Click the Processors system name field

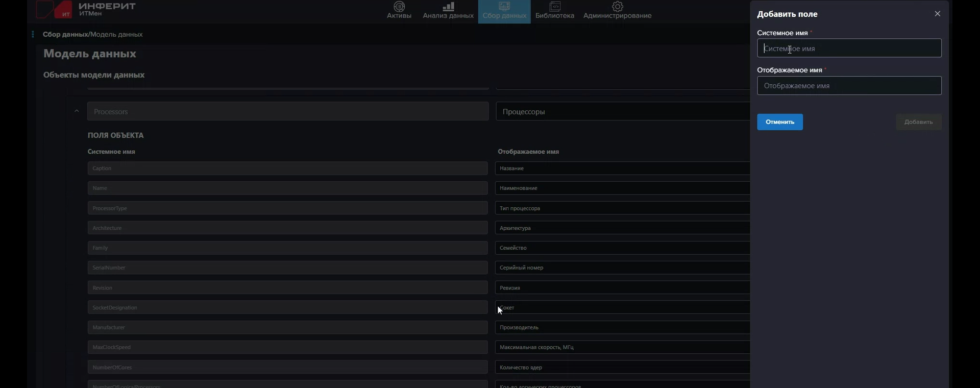[287, 111]
